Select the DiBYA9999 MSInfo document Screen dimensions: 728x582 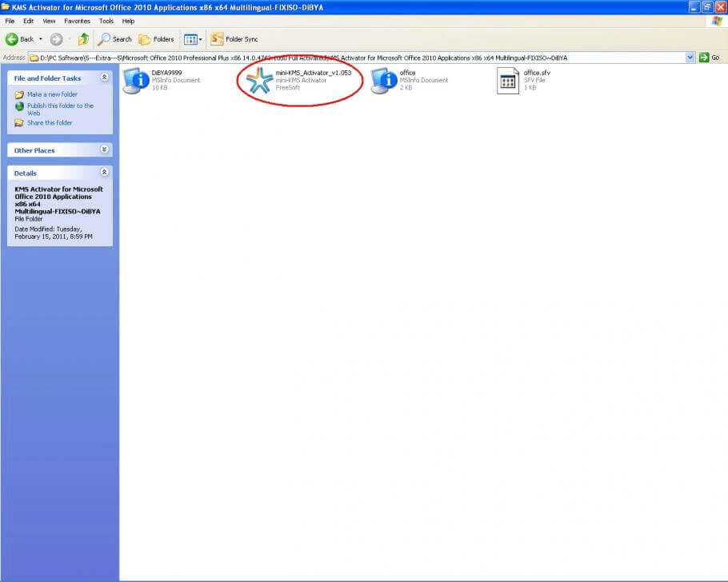[x=134, y=79]
